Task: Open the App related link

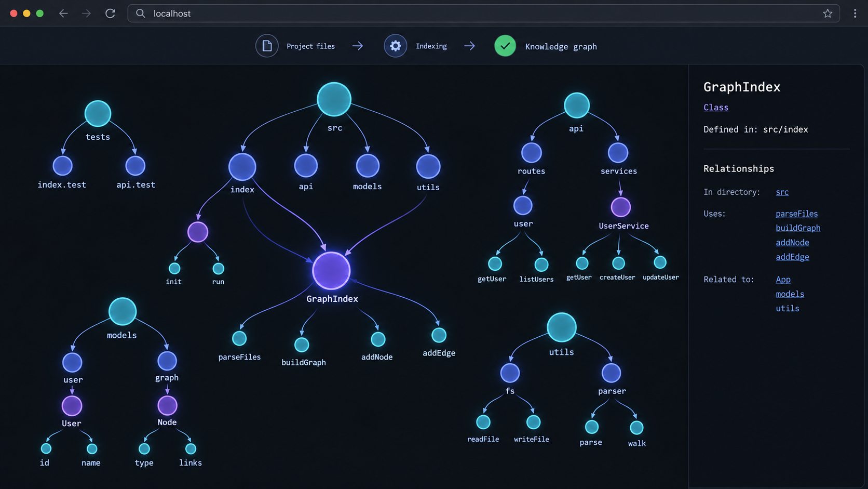Action: (783, 280)
